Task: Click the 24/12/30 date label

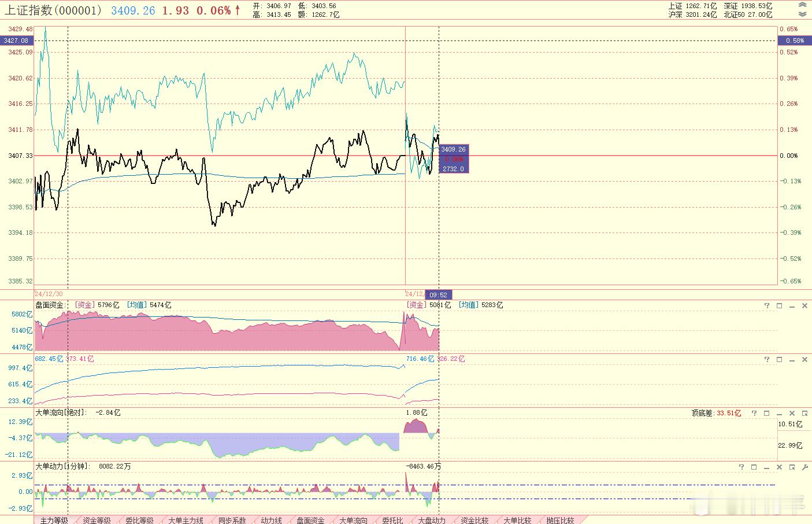Action: pos(49,294)
